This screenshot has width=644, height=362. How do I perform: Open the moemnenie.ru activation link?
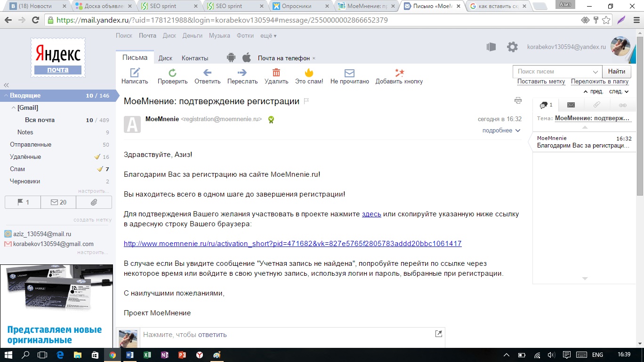tap(293, 244)
